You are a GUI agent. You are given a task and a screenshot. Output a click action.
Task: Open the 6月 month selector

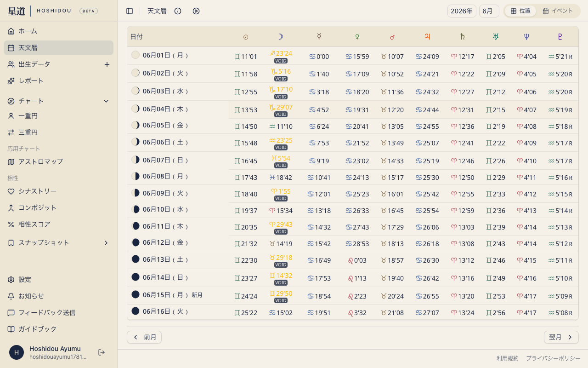click(x=489, y=11)
